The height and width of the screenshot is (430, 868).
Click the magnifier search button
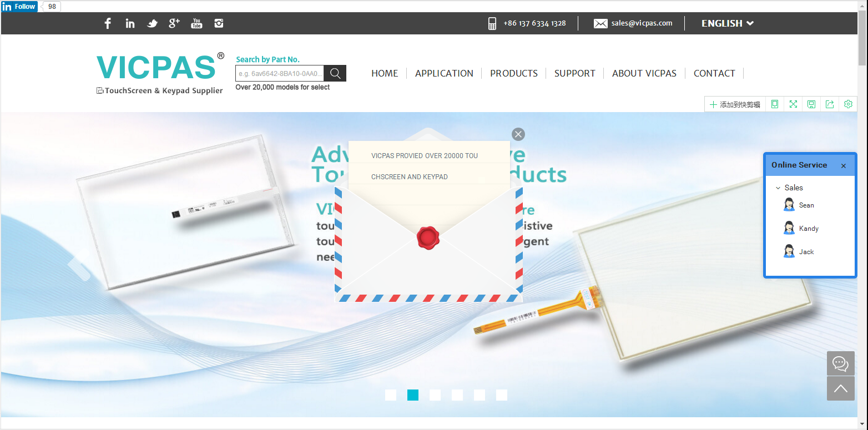pos(335,73)
